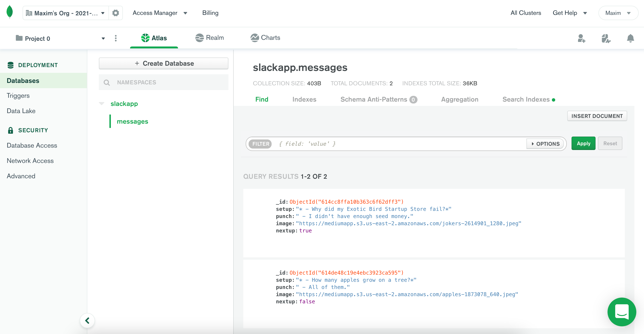Screen dimensions: 644x334
Task: Apply the filter query
Action: point(583,143)
